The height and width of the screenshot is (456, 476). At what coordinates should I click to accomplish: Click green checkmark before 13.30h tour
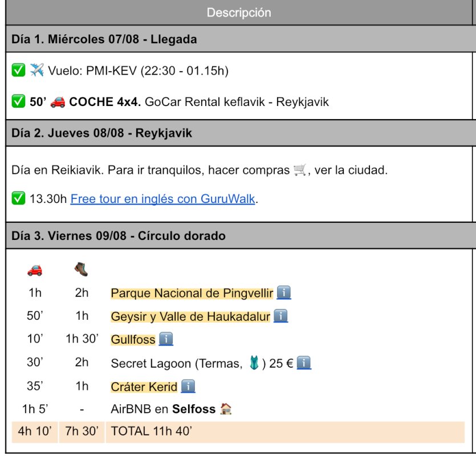click(x=18, y=199)
